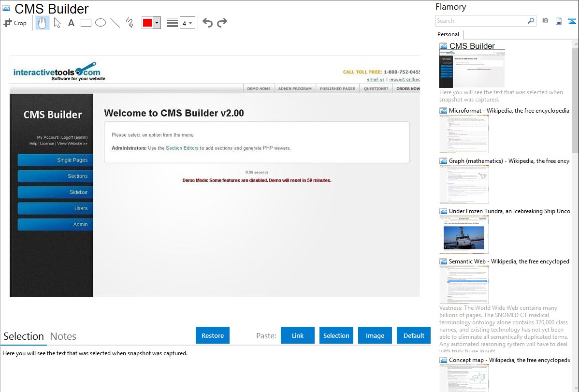This screenshot has height=392, width=579.
Task: Click the DEMO HOME navigation item
Action: [x=259, y=88]
